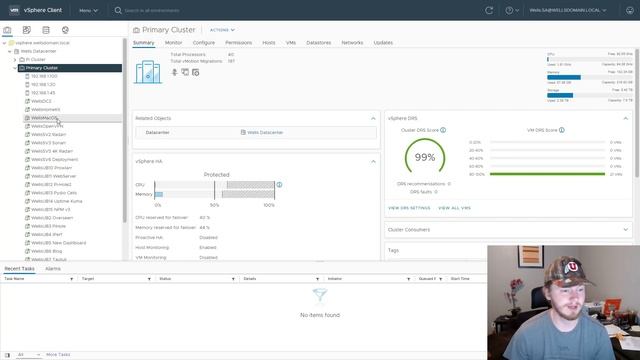640x360 pixels.
Task: Switch to the Networks tab
Action: [x=352, y=42]
